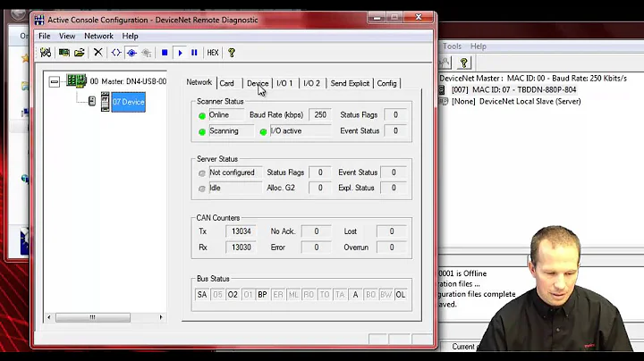Click the network scan toolbar icon

pos(46,53)
